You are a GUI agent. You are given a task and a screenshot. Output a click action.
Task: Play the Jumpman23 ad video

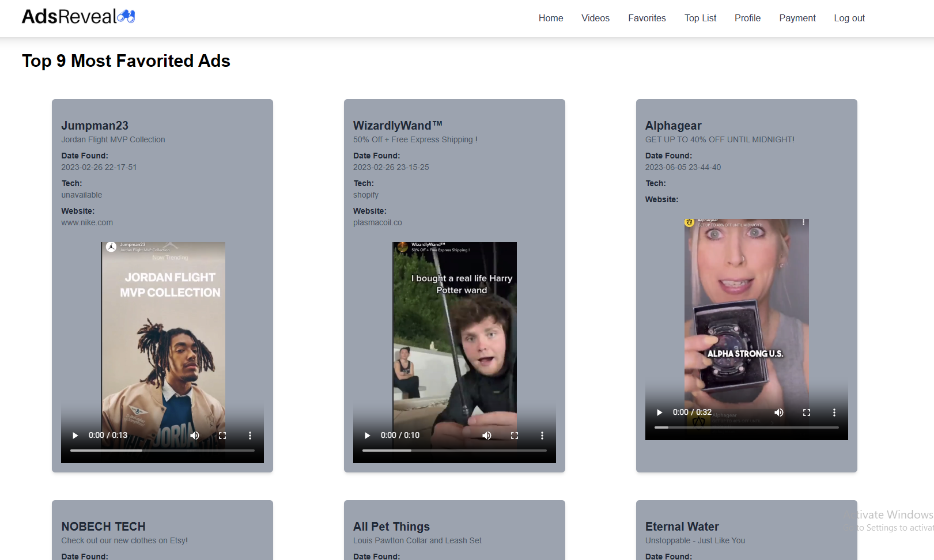pyautogui.click(x=75, y=436)
